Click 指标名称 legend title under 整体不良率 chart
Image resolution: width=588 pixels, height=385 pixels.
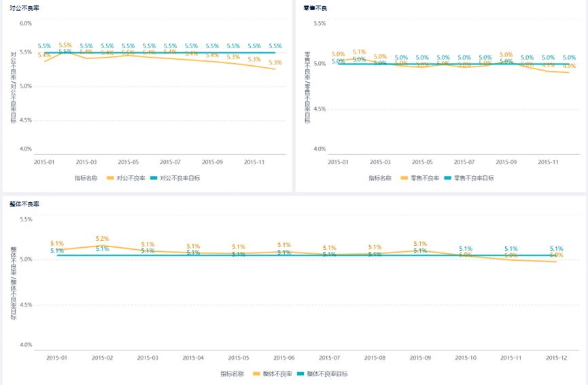pos(232,373)
